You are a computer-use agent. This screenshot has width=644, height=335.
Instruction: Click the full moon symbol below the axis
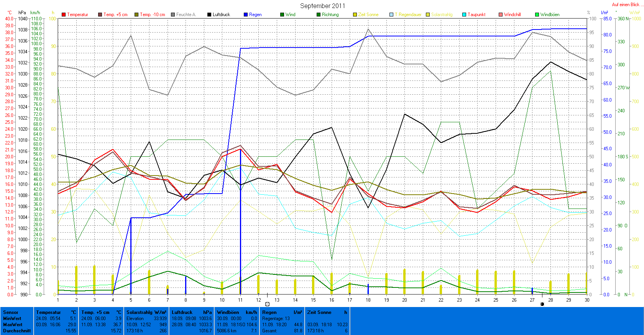coord(267,304)
